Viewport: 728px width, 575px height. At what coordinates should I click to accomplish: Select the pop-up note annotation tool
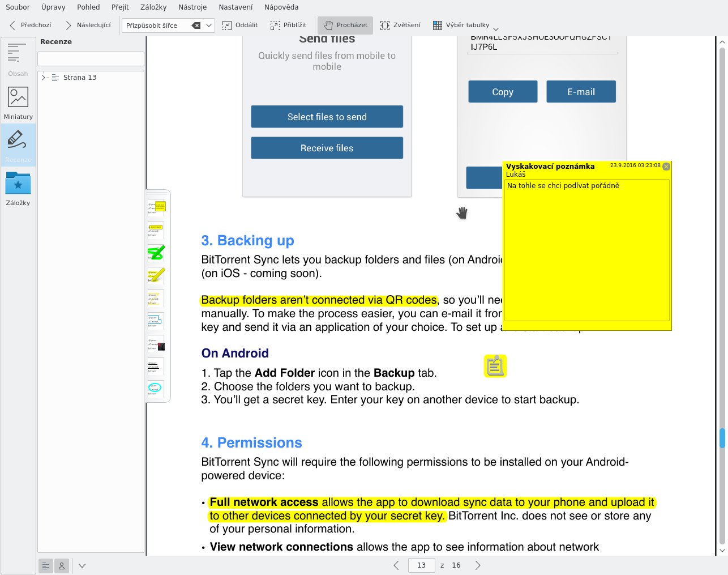(156, 207)
